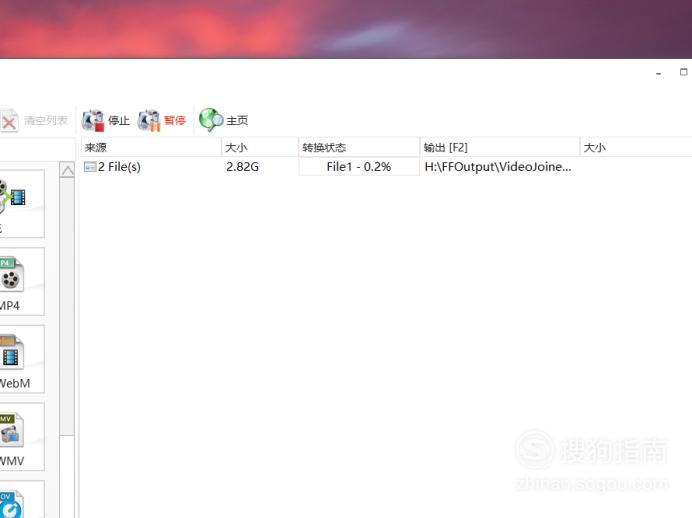Click the greyed 清空列表 clear list button
692x518 pixels.
coord(34,120)
